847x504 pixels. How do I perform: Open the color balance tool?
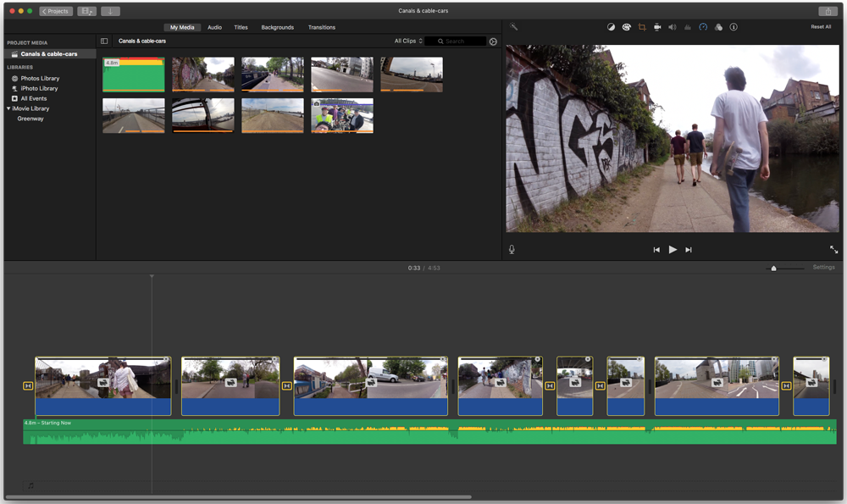[x=612, y=27]
